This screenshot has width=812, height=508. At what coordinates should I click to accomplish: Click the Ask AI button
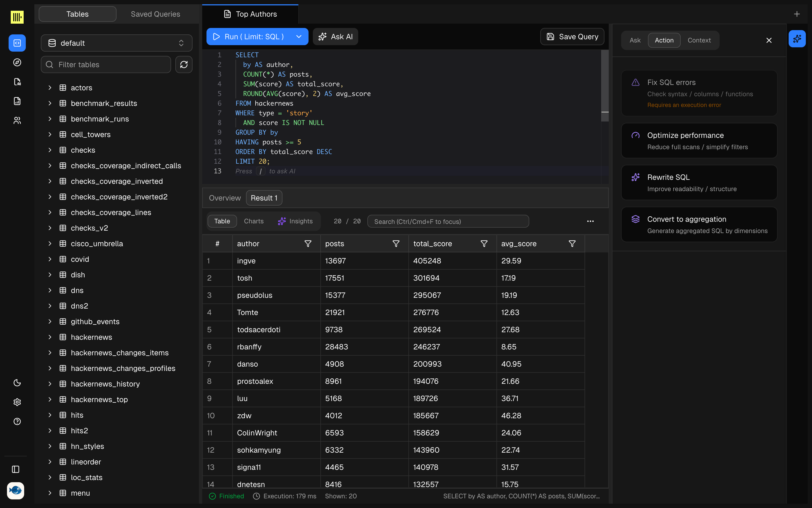(x=336, y=37)
